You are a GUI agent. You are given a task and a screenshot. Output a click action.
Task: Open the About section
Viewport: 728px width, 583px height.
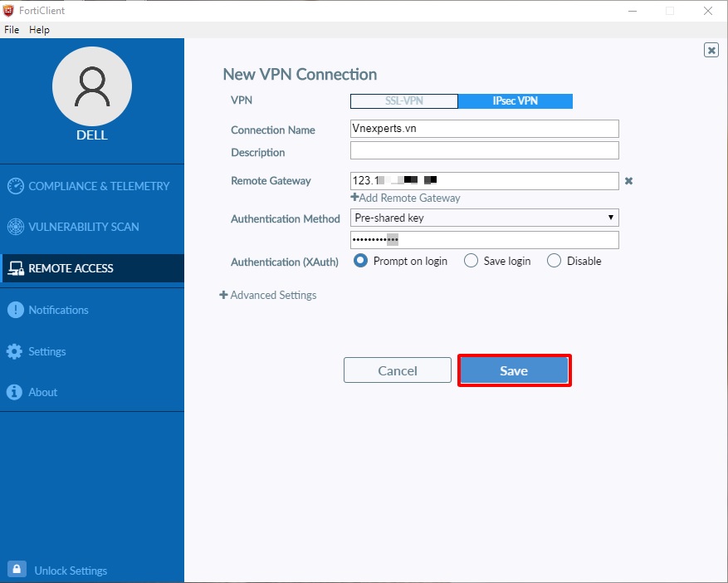[42, 392]
